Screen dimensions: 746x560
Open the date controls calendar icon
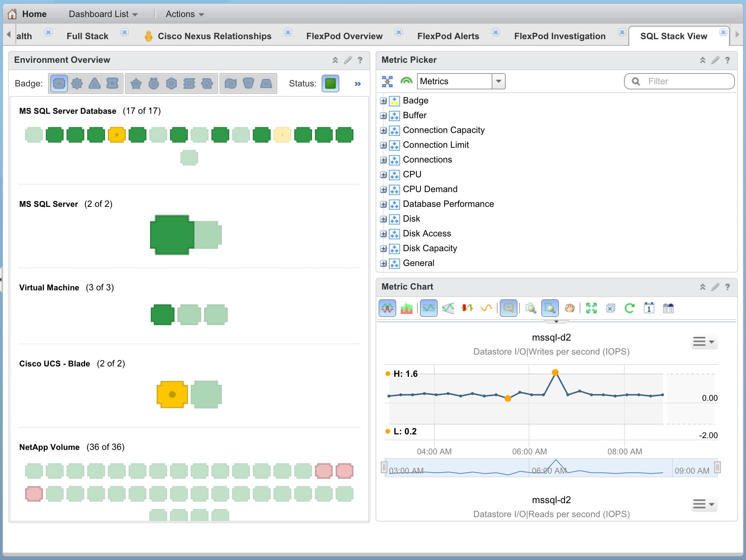click(x=649, y=308)
